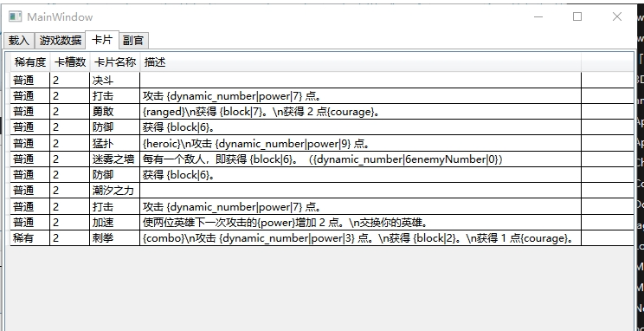This screenshot has height=331, width=644.
Task: Minimize the MainWindow window
Action: [x=538, y=16]
